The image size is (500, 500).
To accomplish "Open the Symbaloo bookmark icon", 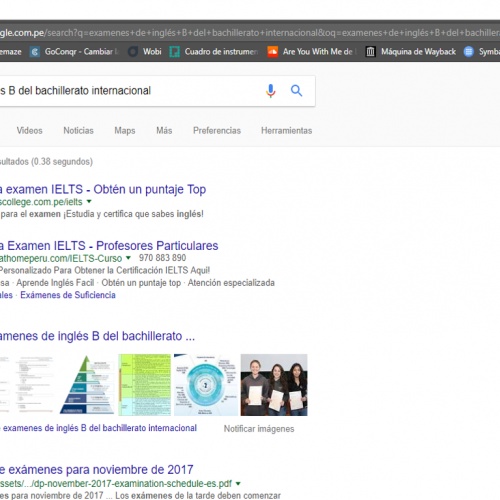I will pos(469,52).
